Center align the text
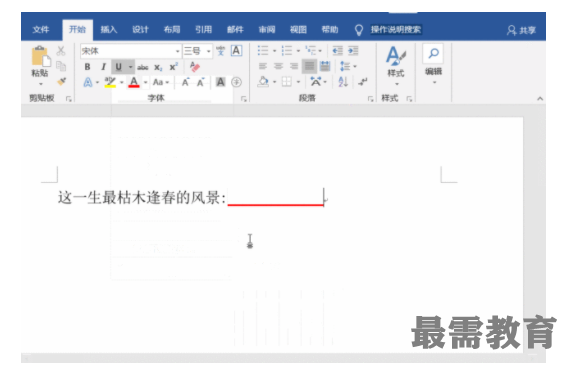Viewport: 563px width, 372px height. coord(278,66)
